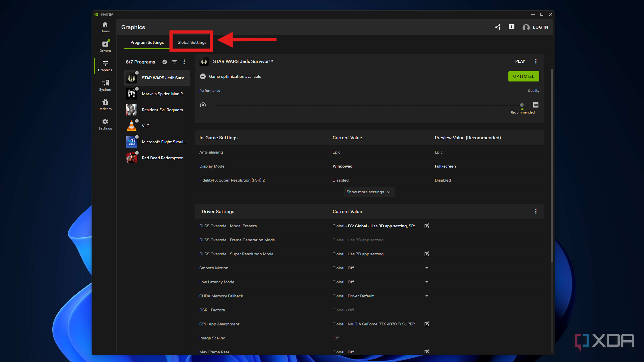This screenshot has width=644, height=362.
Task: Click the NVIDIA logo in title bar
Action: coord(96,15)
